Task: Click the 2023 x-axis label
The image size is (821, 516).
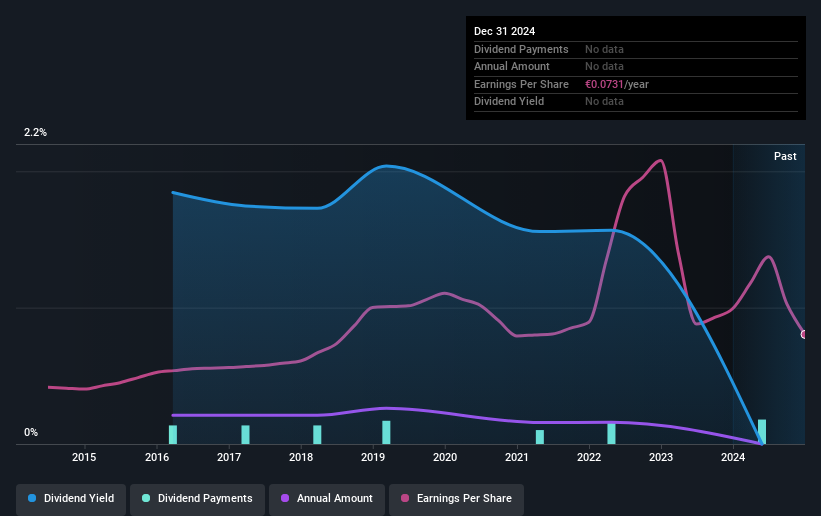Action: 661,457
